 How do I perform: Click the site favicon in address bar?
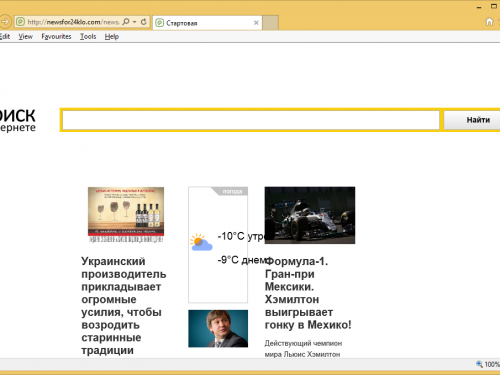21,22
